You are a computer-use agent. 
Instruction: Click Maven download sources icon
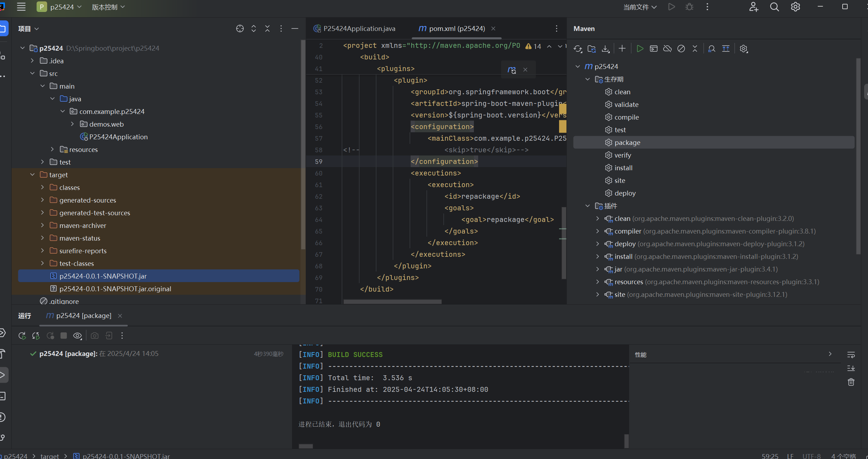coord(606,49)
